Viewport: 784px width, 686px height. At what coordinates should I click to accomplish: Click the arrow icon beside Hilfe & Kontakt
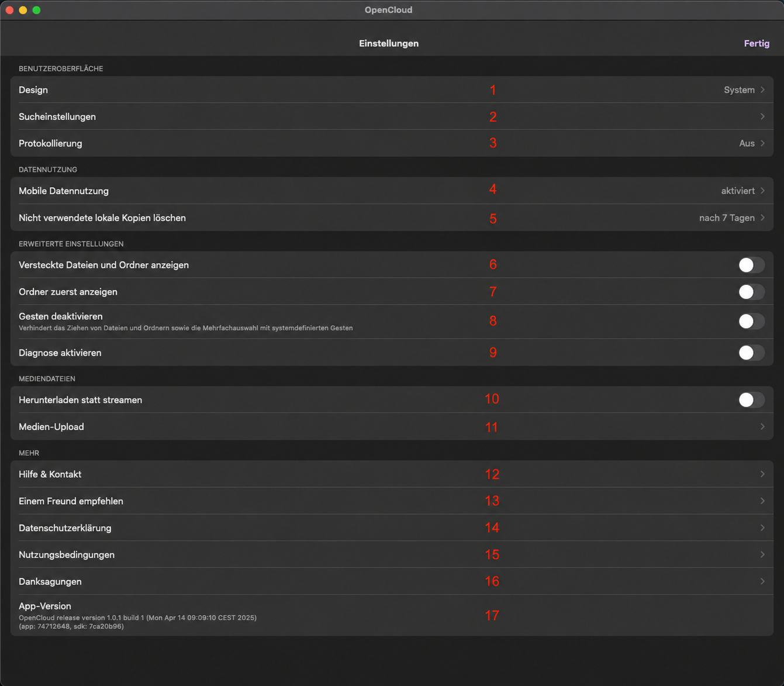click(762, 474)
